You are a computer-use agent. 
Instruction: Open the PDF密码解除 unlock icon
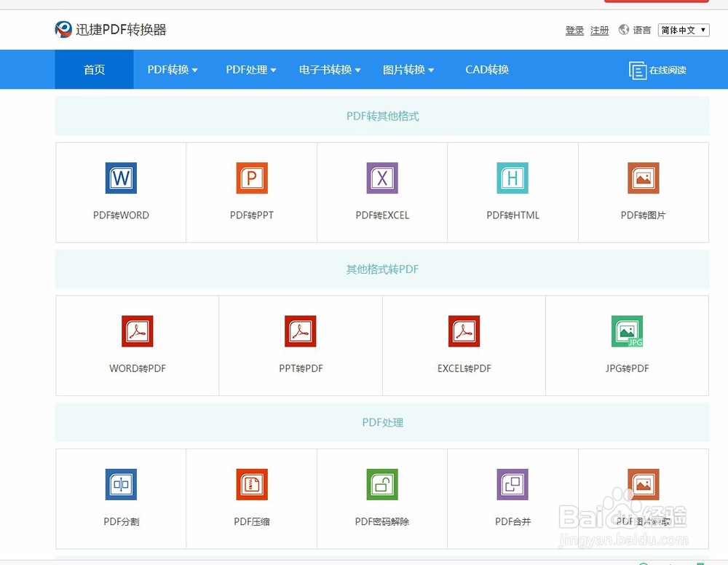[x=382, y=484]
